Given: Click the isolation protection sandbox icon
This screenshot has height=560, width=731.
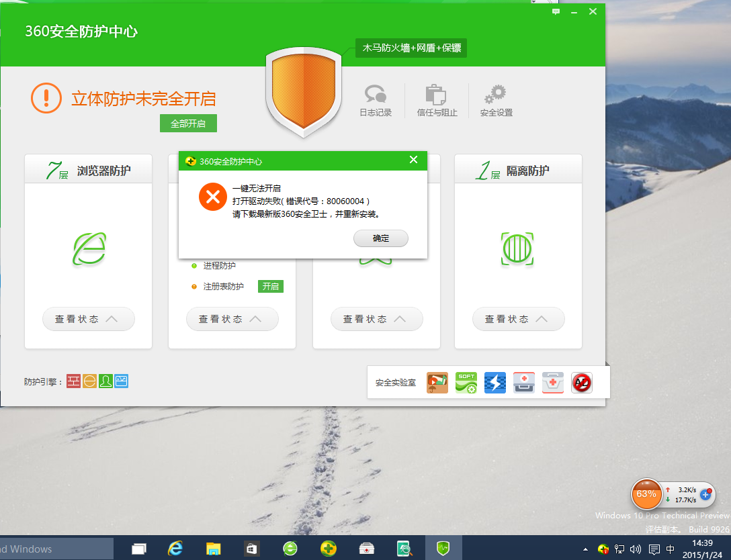Looking at the screenshot, I should 517,249.
